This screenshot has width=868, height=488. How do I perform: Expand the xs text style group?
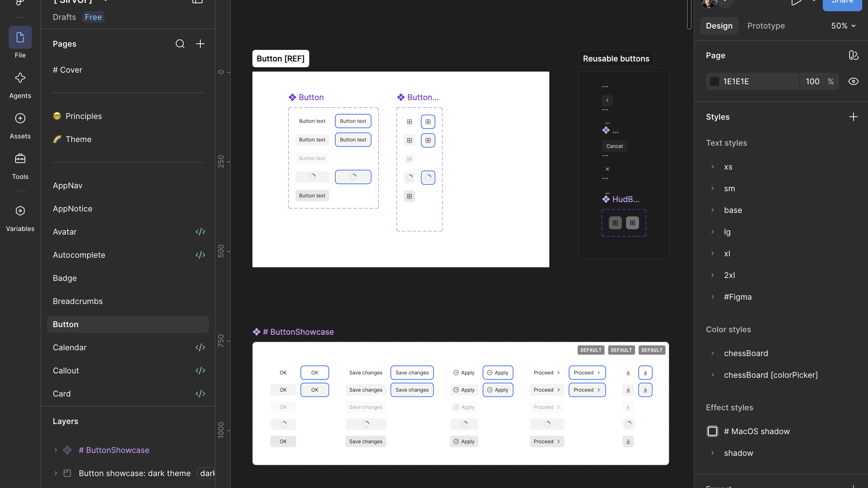coord(712,167)
